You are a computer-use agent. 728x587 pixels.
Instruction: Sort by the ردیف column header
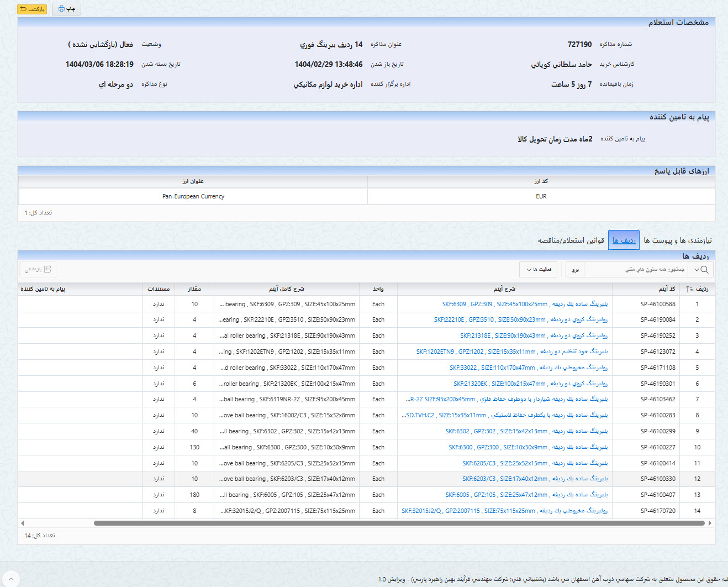click(701, 289)
